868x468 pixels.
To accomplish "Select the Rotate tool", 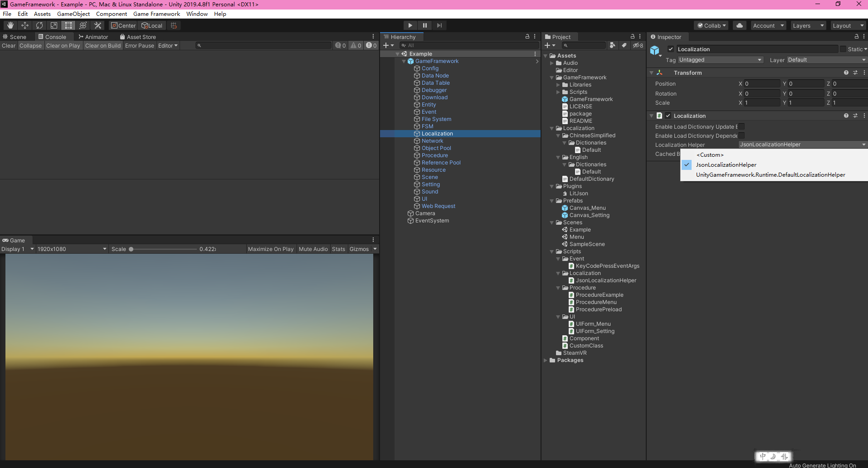I will (39, 25).
